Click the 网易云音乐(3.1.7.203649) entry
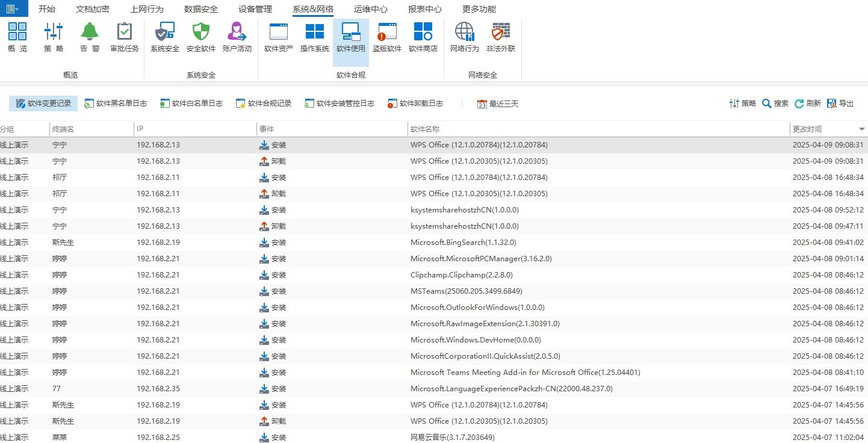The height and width of the screenshot is (443, 868). [x=453, y=438]
